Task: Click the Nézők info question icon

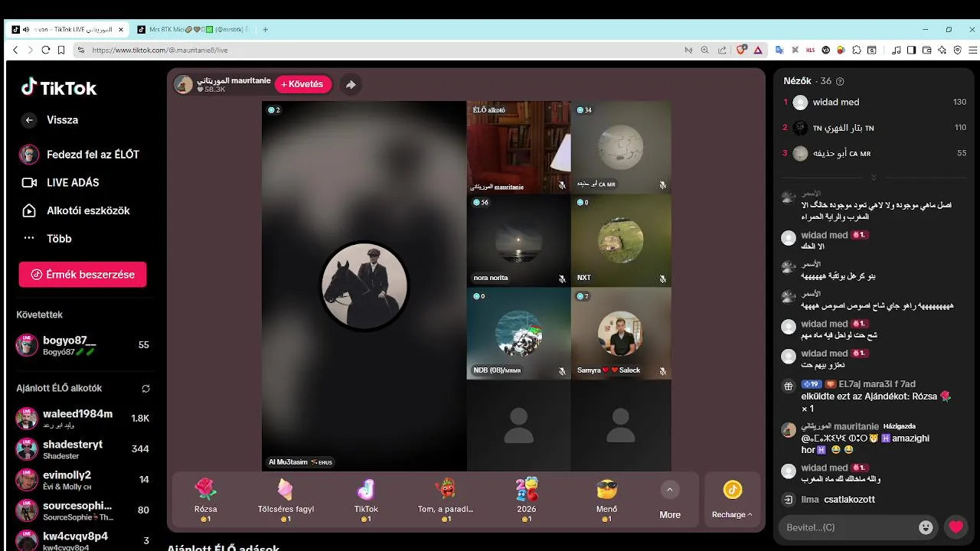Action: point(840,81)
